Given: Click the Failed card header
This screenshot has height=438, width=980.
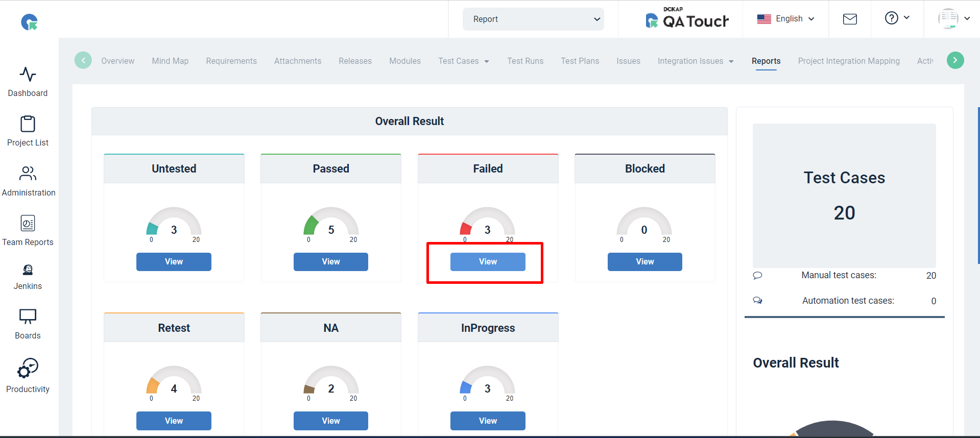Looking at the screenshot, I should point(488,169).
